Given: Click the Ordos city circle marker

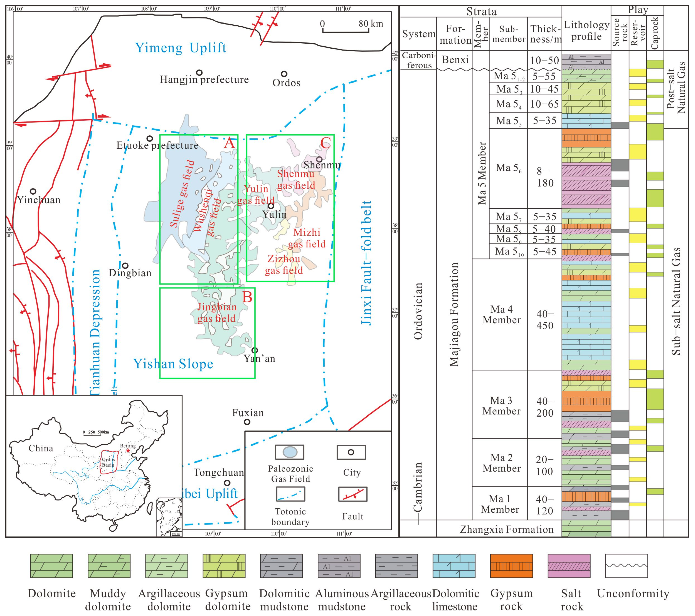Looking at the screenshot, I should (284, 74).
